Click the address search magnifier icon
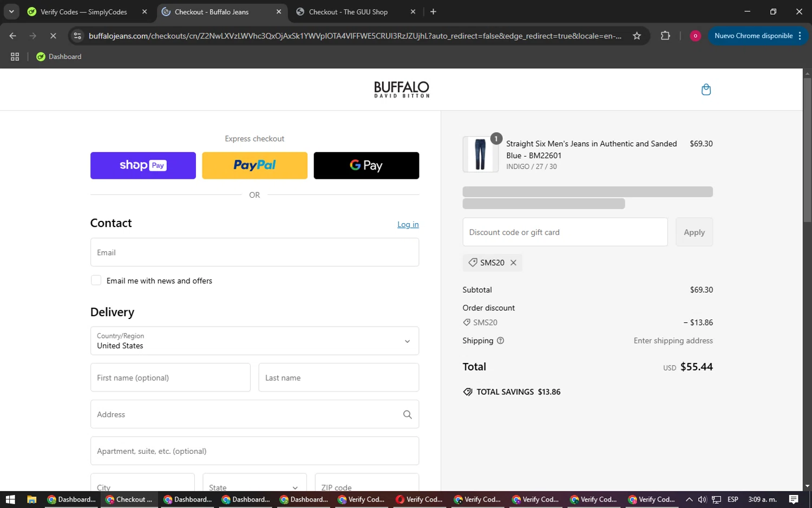The width and height of the screenshot is (812, 508). 408,414
